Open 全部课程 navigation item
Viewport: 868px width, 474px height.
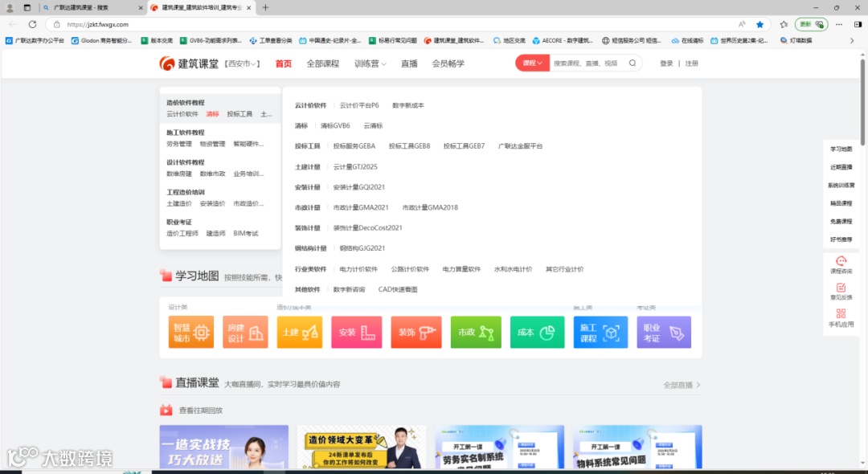(x=323, y=63)
